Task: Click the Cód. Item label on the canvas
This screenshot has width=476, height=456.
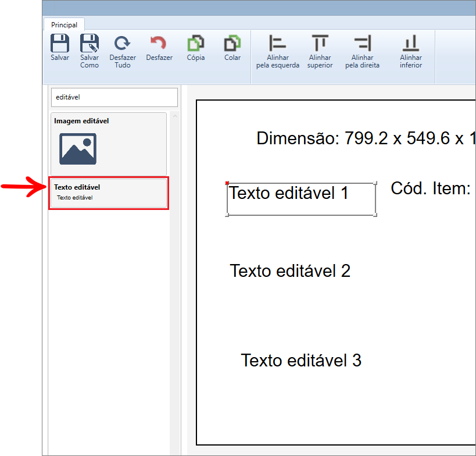Action: click(431, 188)
